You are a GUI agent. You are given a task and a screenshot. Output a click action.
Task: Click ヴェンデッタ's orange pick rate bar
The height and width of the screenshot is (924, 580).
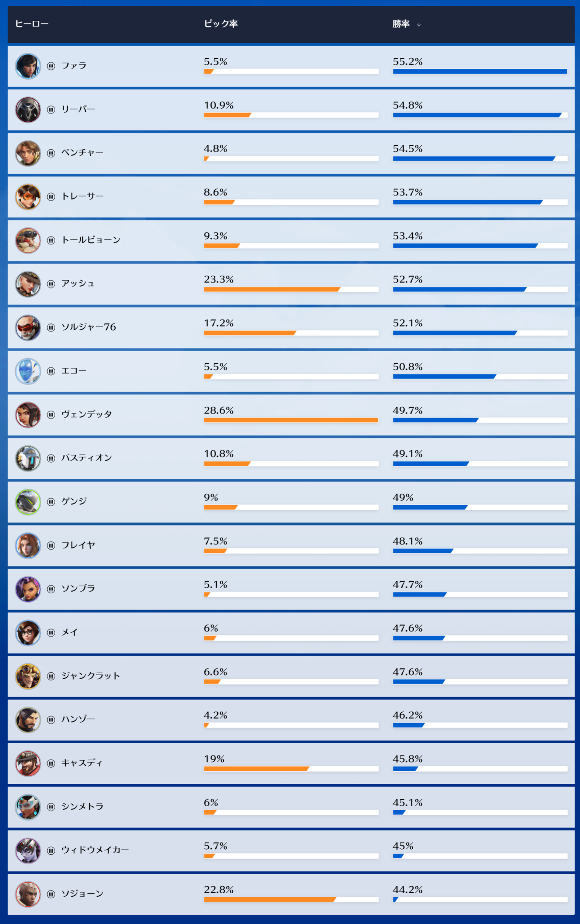pyautogui.click(x=291, y=420)
